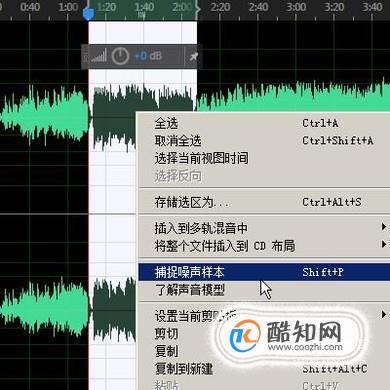Choose 剪切 from the context menu
This screenshot has height=390, width=390.
click(166, 333)
